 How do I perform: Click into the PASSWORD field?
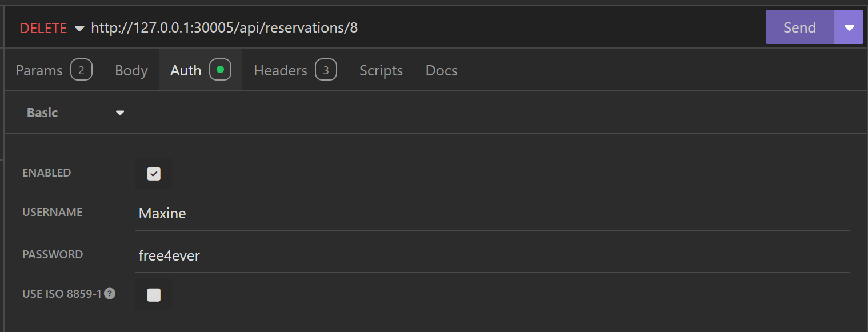point(491,256)
